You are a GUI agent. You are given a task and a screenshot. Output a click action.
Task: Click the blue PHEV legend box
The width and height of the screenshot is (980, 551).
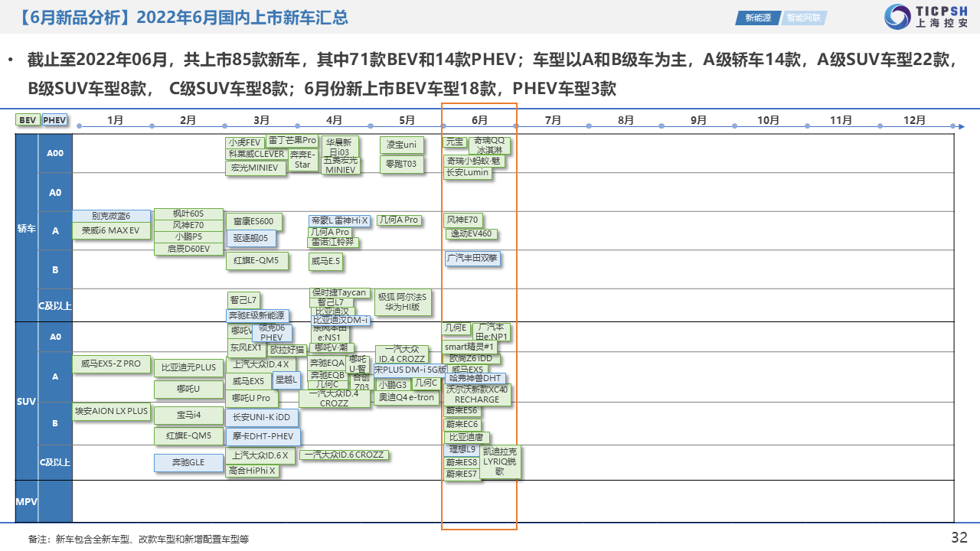[x=54, y=120]
